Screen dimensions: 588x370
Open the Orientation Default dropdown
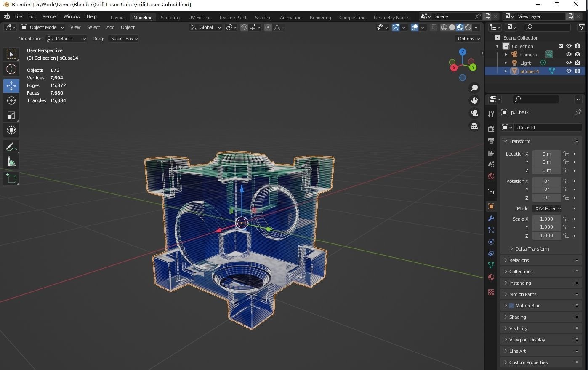click(67, 39)
